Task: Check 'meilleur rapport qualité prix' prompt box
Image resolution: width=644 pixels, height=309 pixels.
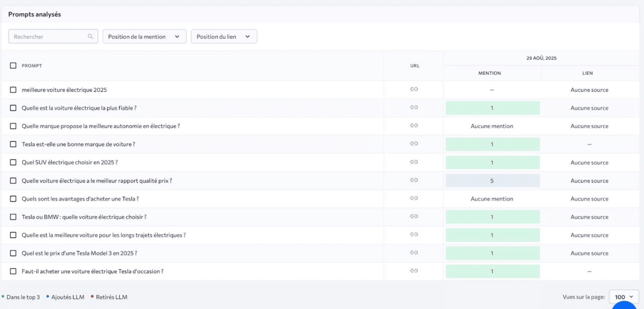Action: point(13,181)
